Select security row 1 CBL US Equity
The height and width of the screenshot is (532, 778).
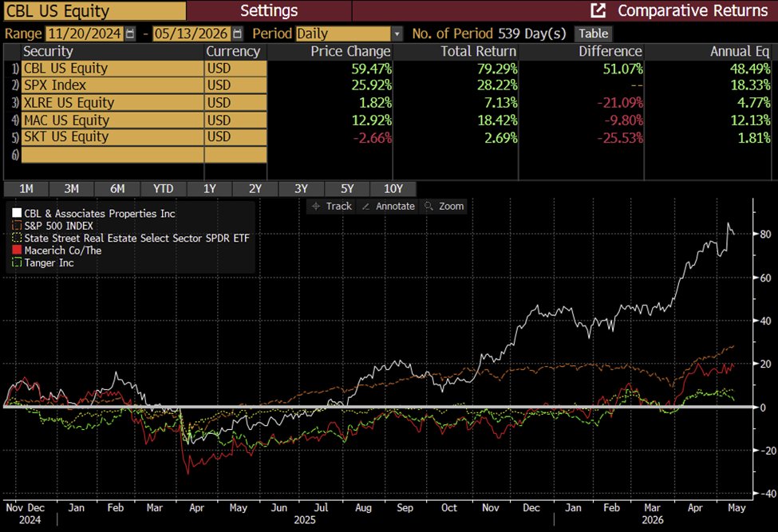(x=113, y=69)
